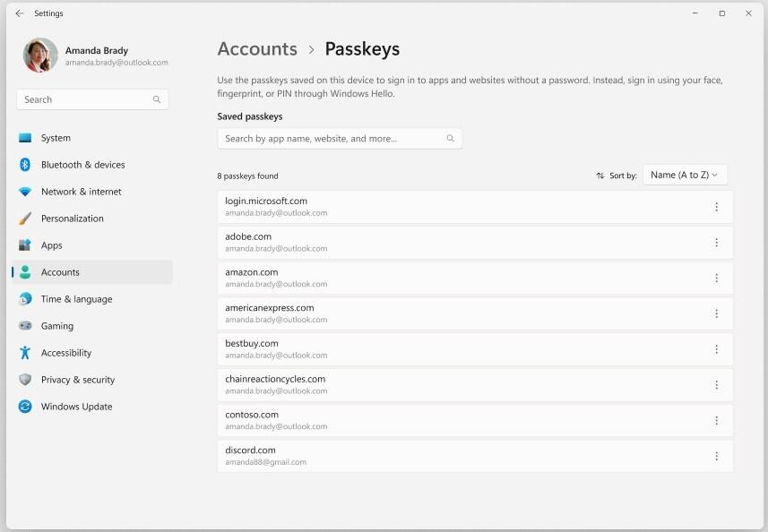The height and width of the screenshot is (532, 768).
Task: Go to Apps settings section
Action: click(x=52, y=245)
